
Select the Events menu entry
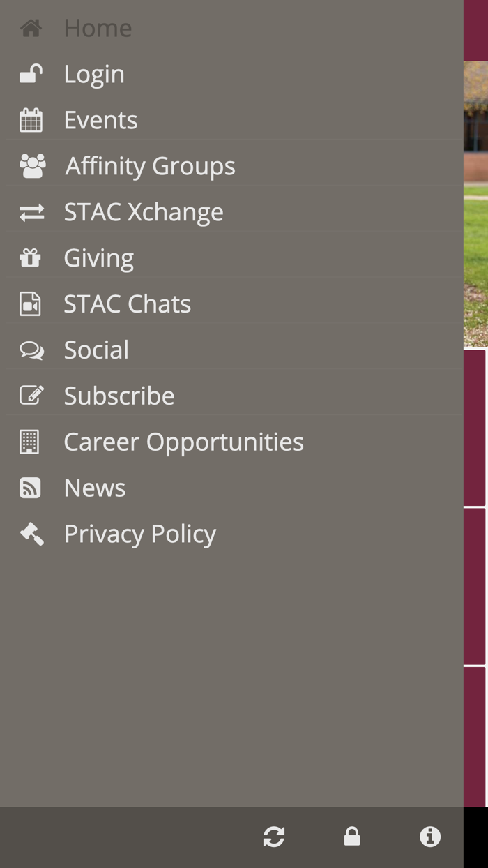click(x=100, y=119)
